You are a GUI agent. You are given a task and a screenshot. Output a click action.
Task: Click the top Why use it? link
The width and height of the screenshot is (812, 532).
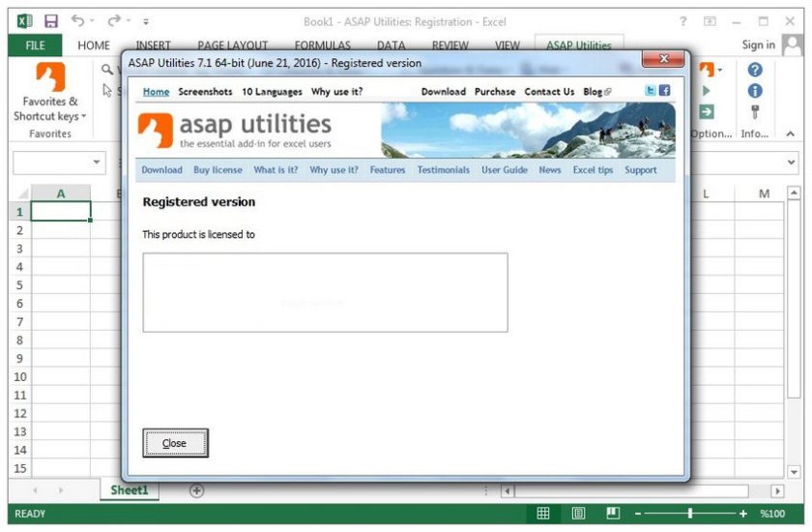click(x=336, y=92)
